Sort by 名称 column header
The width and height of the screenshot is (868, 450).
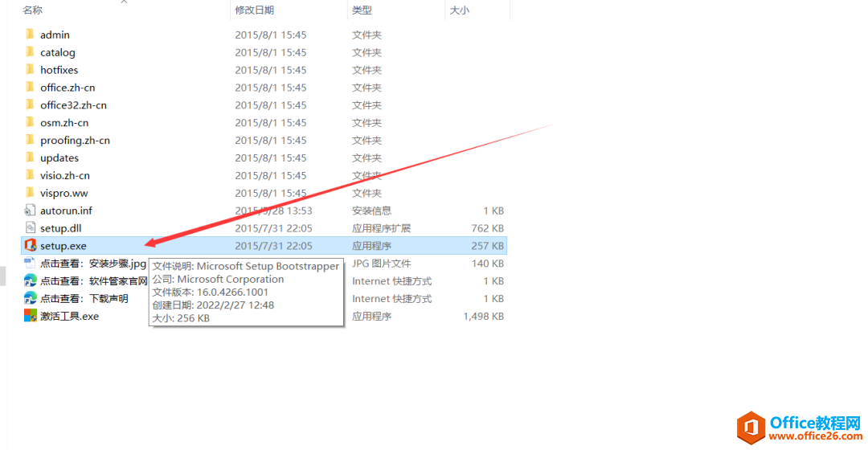33,10
